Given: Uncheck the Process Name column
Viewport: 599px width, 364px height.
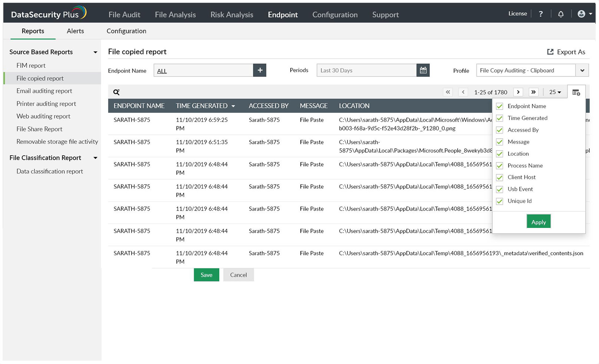Looking at the screenshot, I should coord(500,166).
